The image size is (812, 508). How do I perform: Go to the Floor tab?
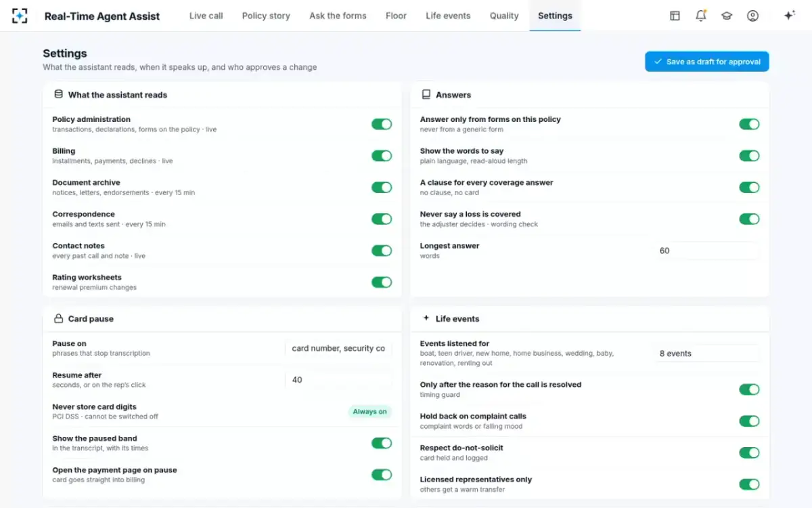[396, 16]
